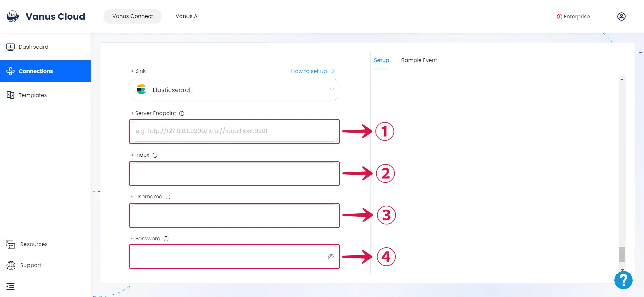The height and width of the screenshot is (297, 644).
Task: Show Server Endpoint info tooltip
Action: click(x=182, y=113)
